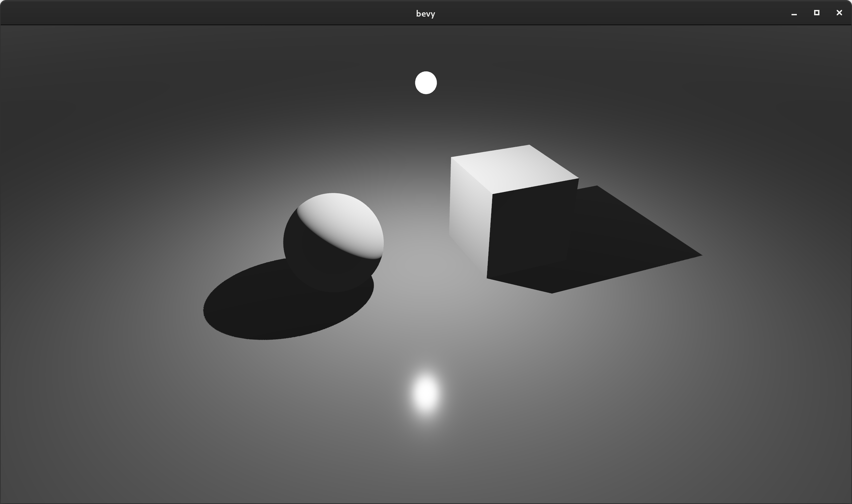Click the cube's top-front corner vertex
Image resolution: width=852 pixels, height=504 pixels.
[492, 194]
